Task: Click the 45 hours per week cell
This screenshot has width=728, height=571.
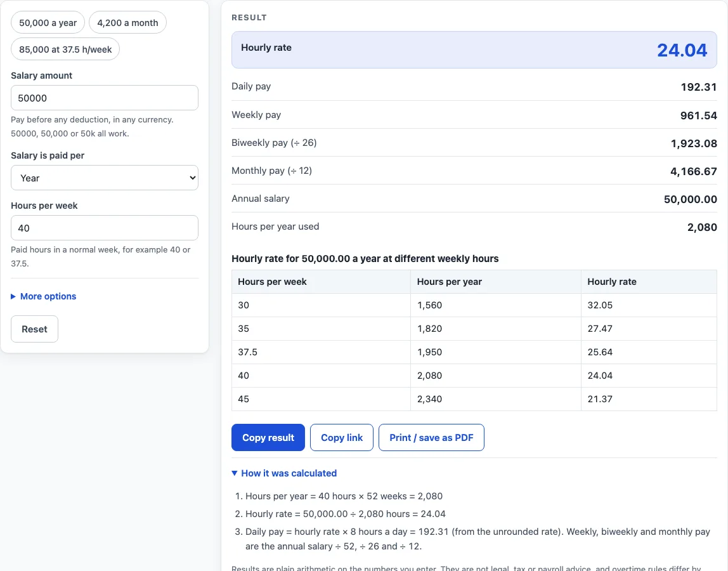Action: (322, 399)
